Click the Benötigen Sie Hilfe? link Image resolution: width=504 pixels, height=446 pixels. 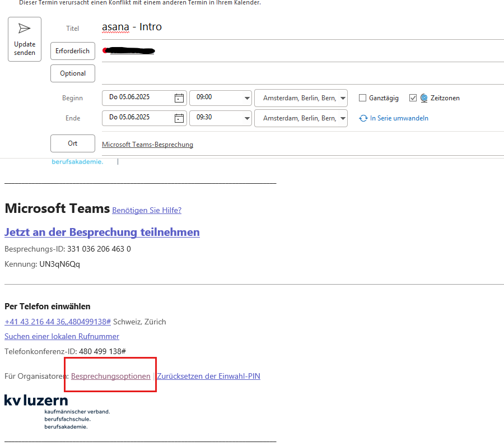click(x=147, y=210)
